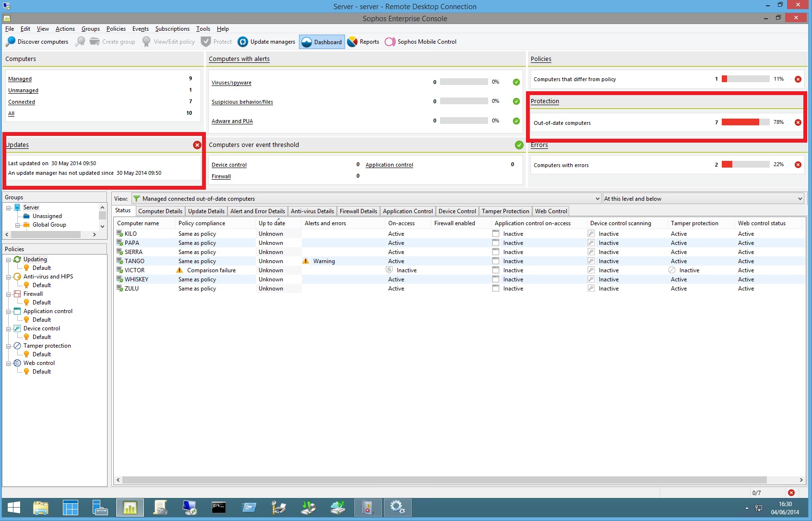
Task: Click the Protection section link
Action: point(545,101)
